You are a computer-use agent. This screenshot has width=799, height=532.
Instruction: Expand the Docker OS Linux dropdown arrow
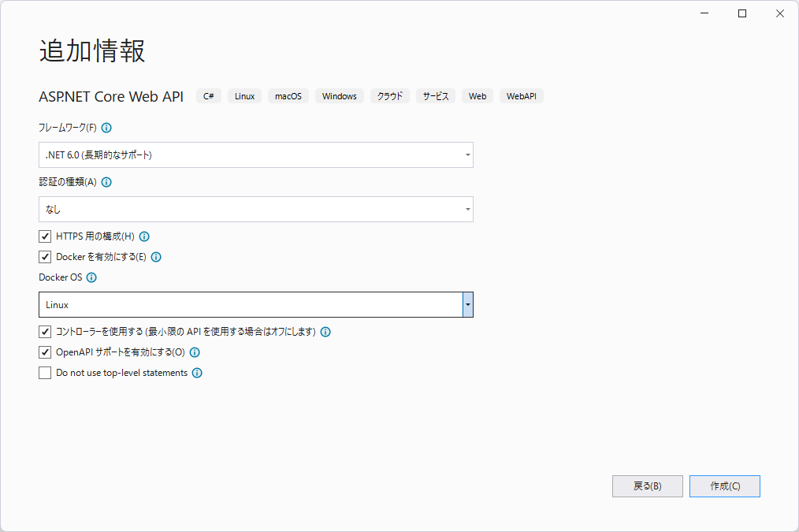pos(468,305)
